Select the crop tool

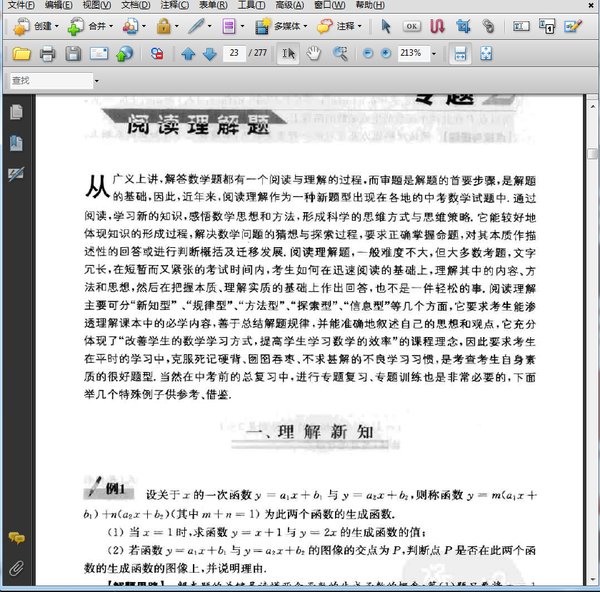[463, 26]
